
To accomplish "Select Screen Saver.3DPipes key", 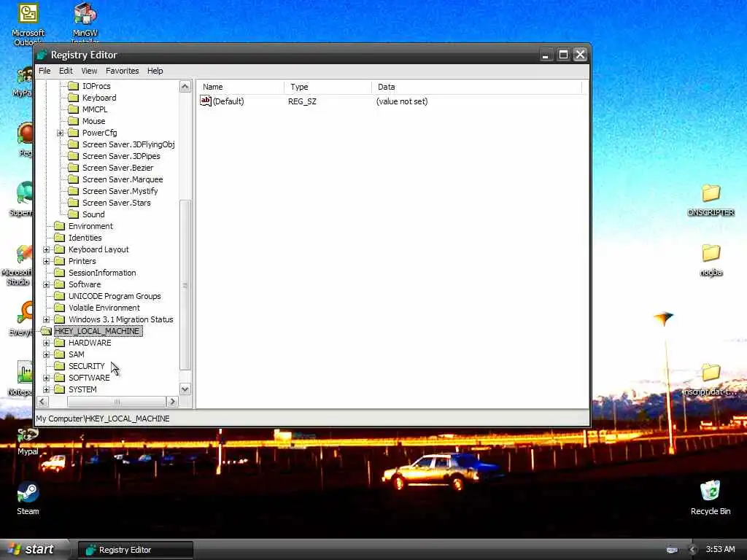I will pos(121,156).
